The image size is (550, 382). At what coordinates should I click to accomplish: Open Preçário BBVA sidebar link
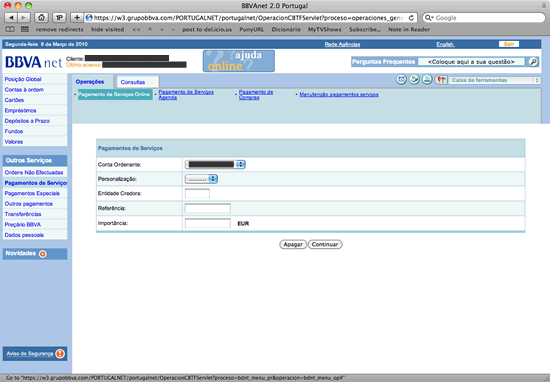pyautogui.click(x=22, y=224)
